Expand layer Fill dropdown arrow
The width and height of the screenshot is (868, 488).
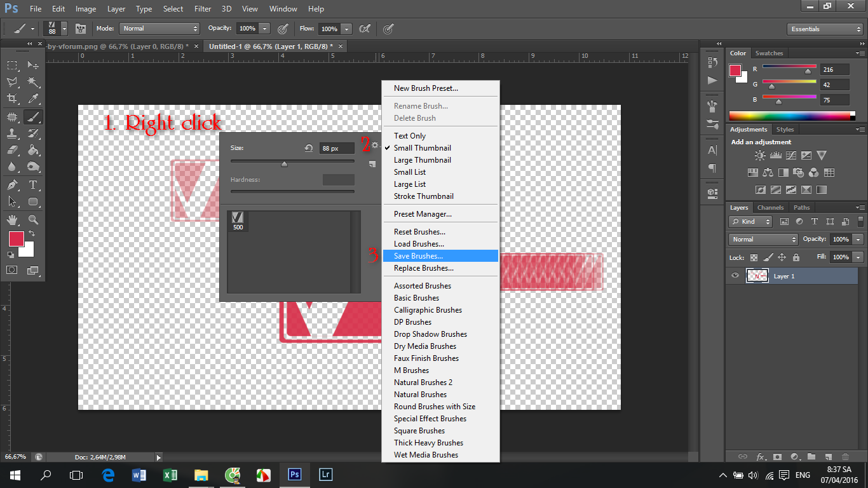coord(858,257)
